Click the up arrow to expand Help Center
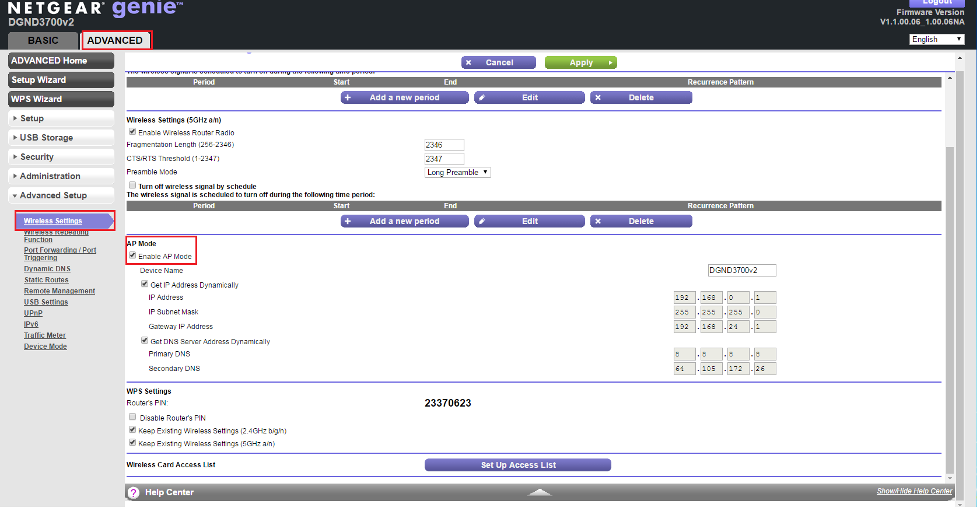Image resolution: width=980 pixels, height=511 pixels. tap(540, 493)
